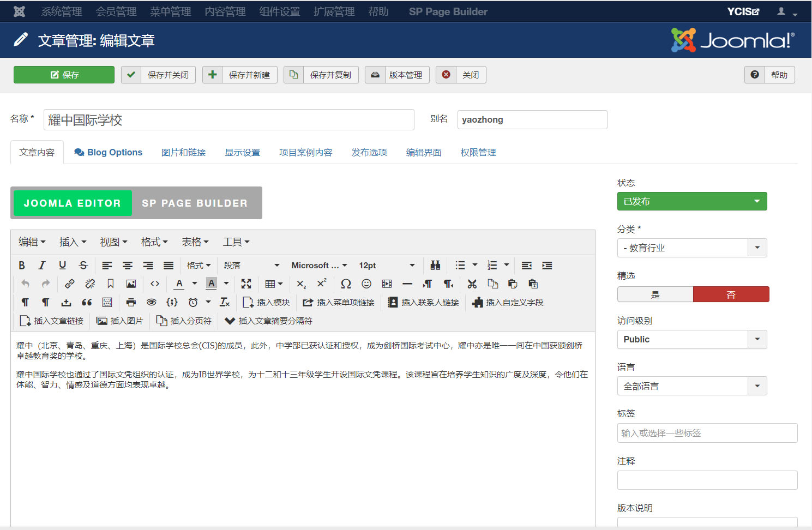The image size is (812, 530).
Task: Switch to 发布选项 tab
Action: (369, 152)
